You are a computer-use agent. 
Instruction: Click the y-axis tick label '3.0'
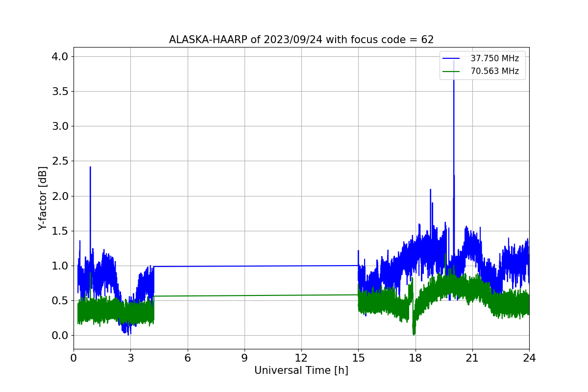(x=59, y=126)
